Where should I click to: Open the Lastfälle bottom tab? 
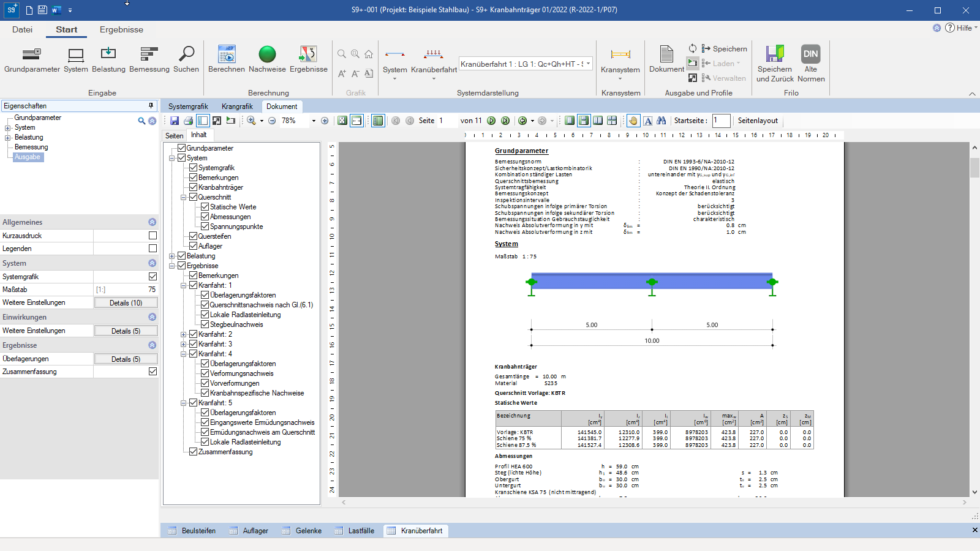point(355,531)
